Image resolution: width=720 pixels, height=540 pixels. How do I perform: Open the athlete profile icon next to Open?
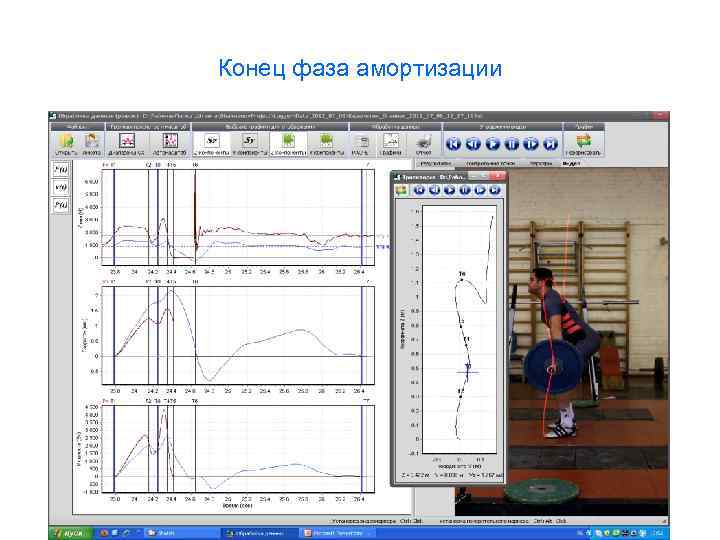91,141
